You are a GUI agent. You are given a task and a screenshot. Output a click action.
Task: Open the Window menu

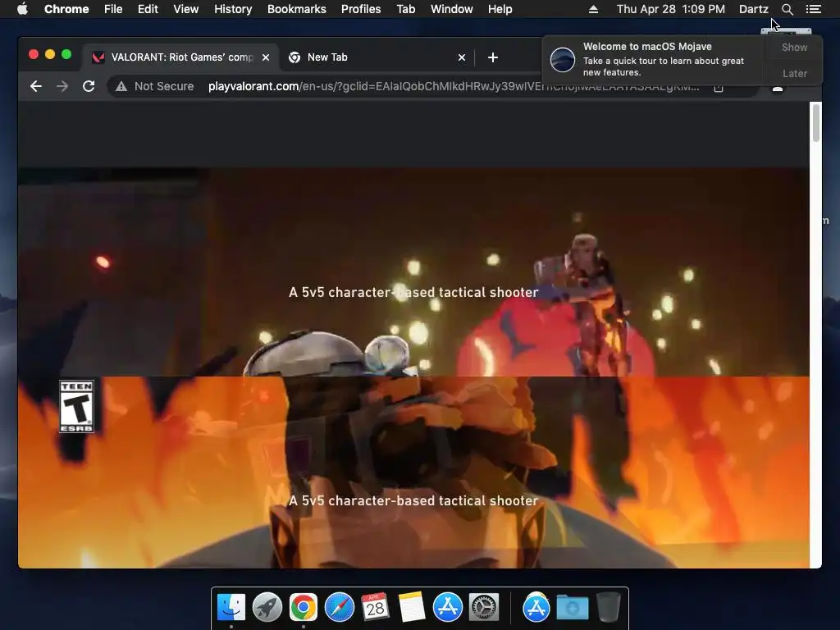[x=452, y=9]
